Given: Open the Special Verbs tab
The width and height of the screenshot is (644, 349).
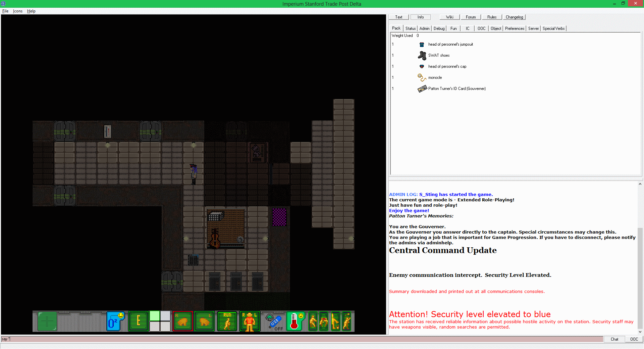Looking at the screenshot, I should tap(553, 29).
